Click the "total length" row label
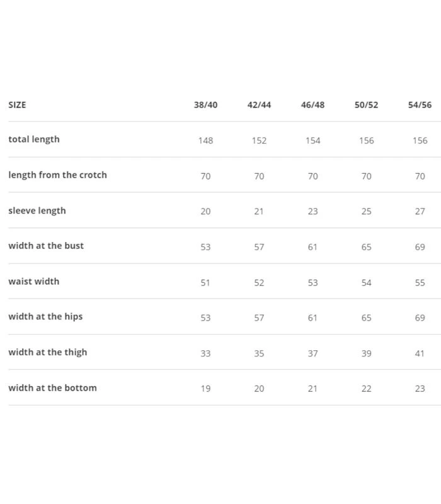 coord(34,139)
